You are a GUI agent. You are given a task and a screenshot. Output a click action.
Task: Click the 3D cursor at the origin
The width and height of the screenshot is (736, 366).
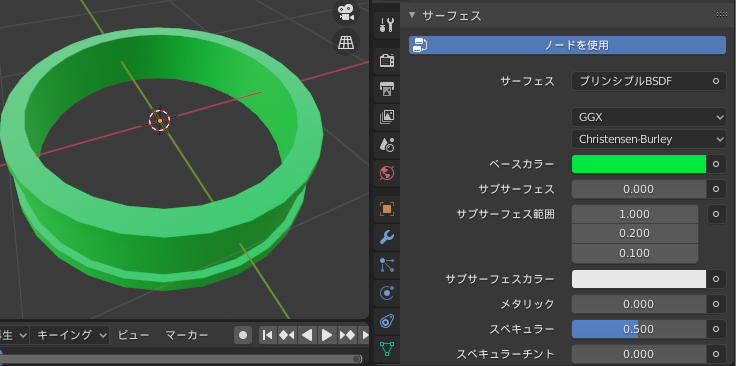click(160, 121)
